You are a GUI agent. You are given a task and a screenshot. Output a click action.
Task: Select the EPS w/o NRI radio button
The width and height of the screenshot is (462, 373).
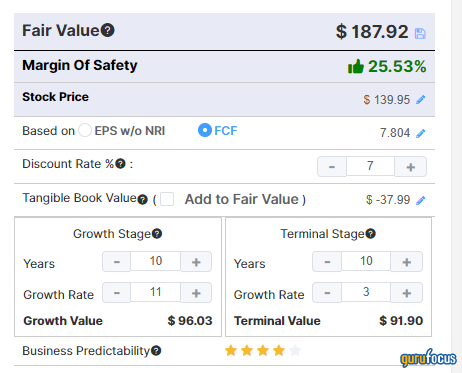point(85,130)
